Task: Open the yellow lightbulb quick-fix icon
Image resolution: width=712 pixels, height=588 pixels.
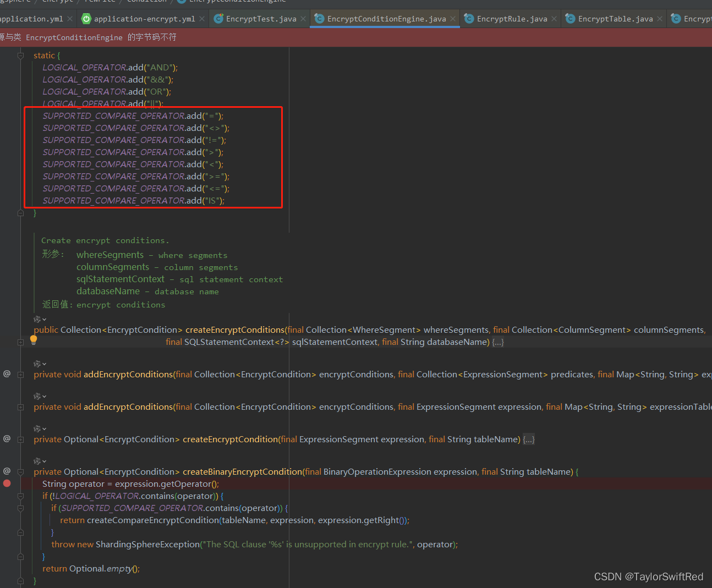Action: tap(34, 340)
